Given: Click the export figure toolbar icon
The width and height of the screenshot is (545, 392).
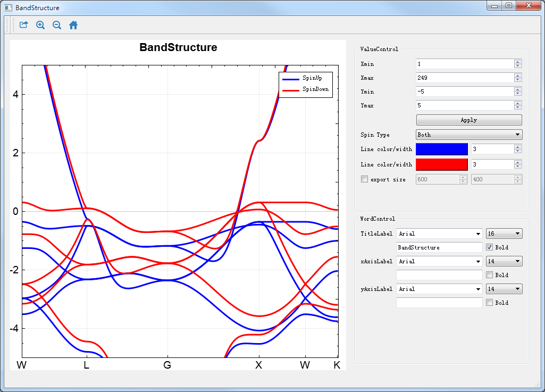Looking at the screenshot, I should (x=23, y=25).
